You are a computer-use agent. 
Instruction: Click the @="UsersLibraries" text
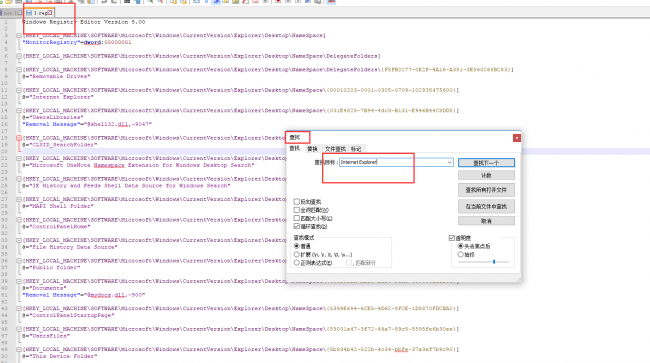pos(53,117)
